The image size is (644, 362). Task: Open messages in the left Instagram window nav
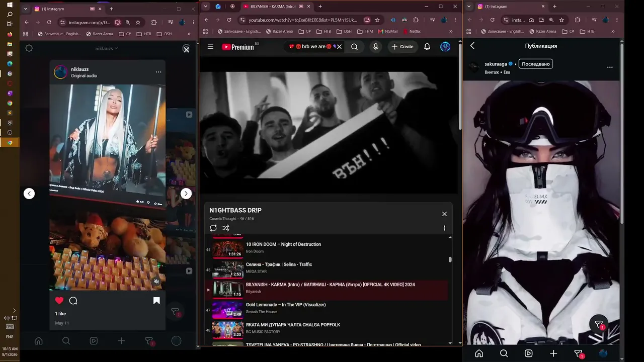click(x=149, y=341)
